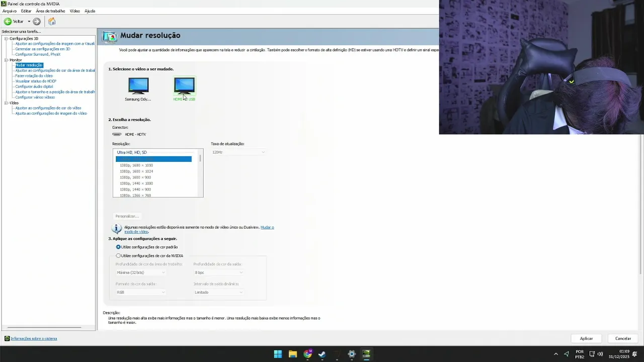
Task: Select the 1080p, 1600 × 900 resolution
Action: click(x=135, y=177)
